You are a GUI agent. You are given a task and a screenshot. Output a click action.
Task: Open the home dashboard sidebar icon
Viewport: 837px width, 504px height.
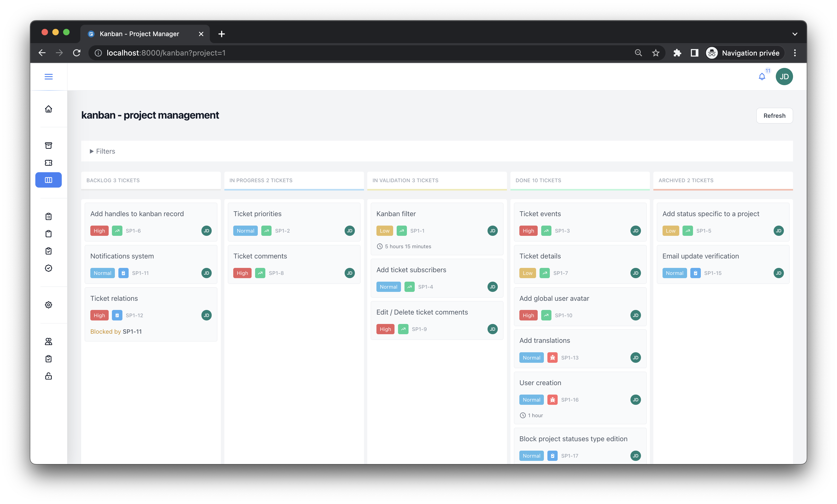click(49, 109)
